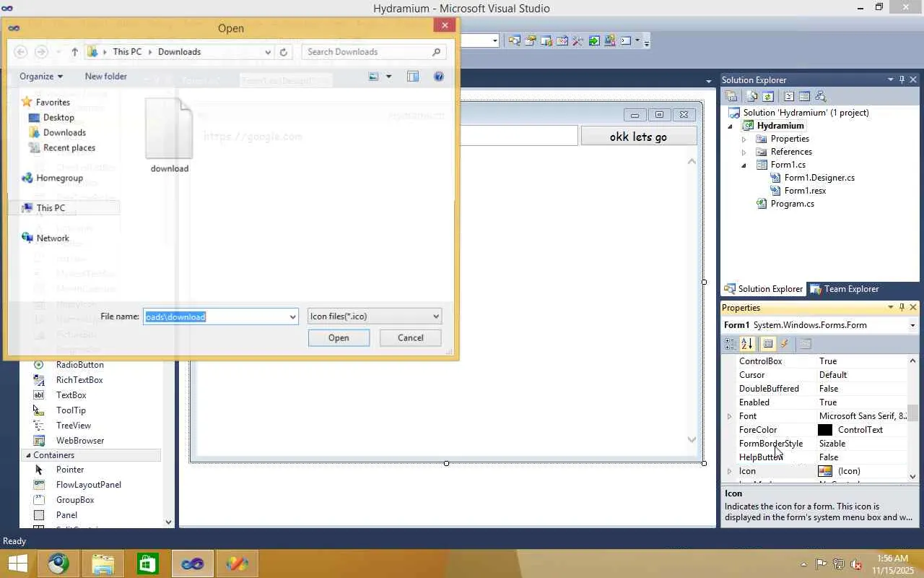Select the DoubleBuffered property row
Screen dimensions: 924x578
pyautogui.click(x=821, y=389)
